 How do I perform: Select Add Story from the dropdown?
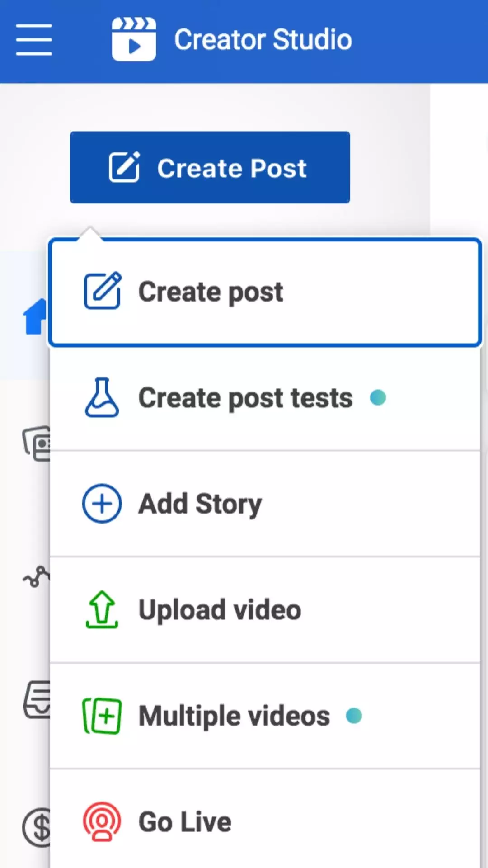pyautogui.click(x=265, y=504)
